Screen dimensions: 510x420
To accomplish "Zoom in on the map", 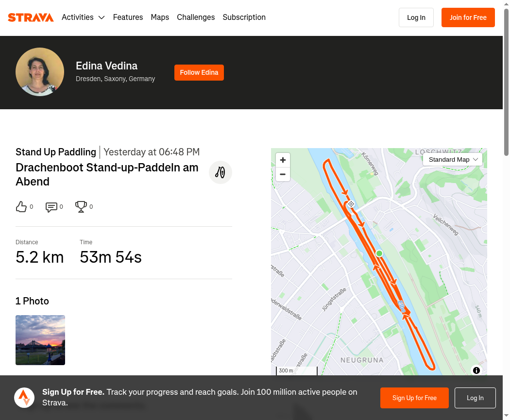I will [283, 160].
